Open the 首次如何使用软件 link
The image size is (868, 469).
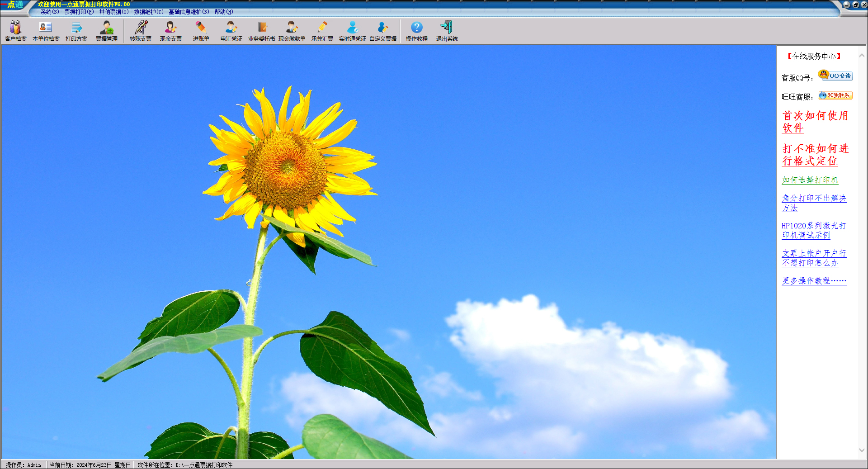coord(816,122)
